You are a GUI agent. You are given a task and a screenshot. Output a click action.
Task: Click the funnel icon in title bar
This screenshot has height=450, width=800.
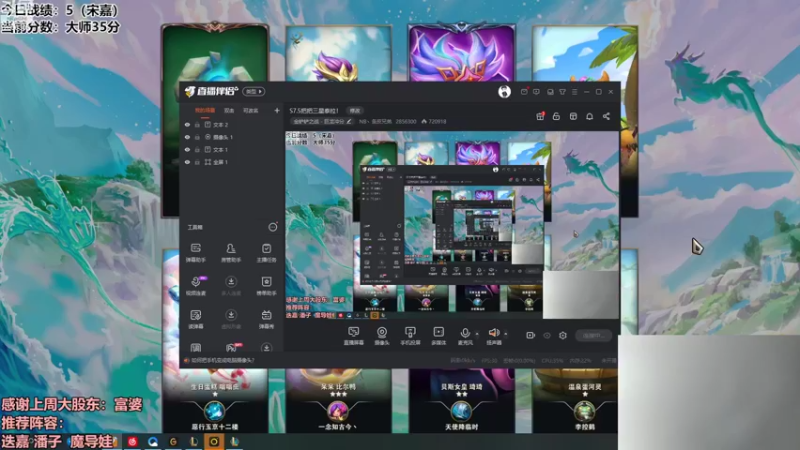tap(562, 92)
